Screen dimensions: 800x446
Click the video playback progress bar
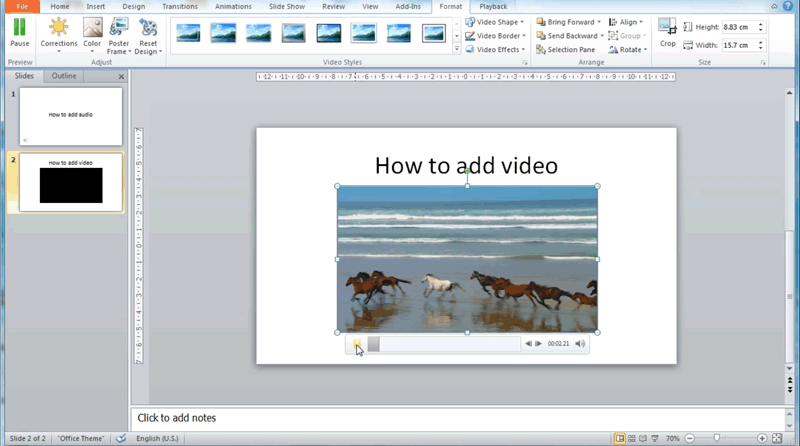(445, 344)
